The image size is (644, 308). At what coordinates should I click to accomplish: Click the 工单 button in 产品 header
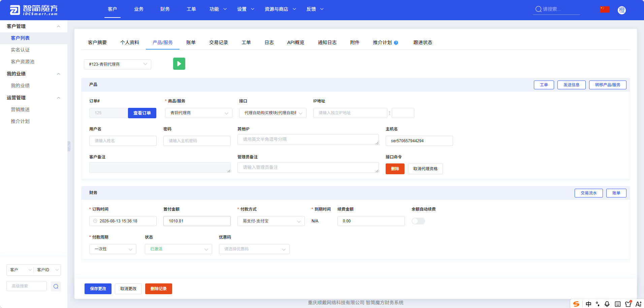[544, 85]
